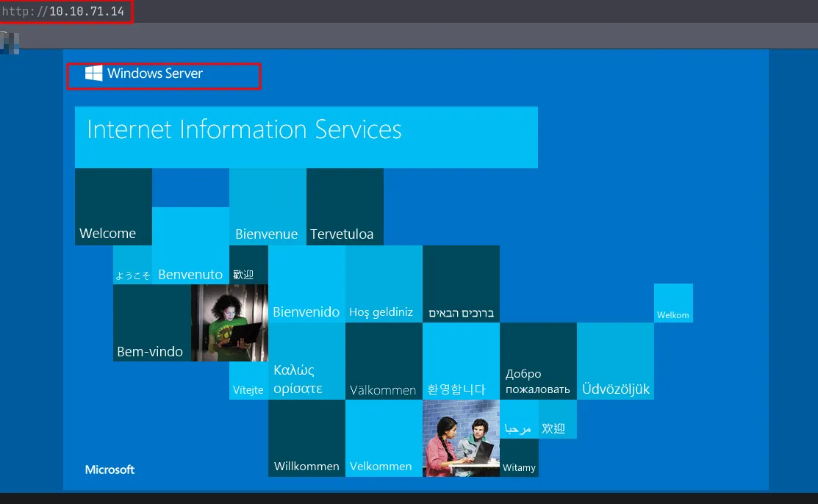The height and width of the screenshot is (504, 818).
Task: Click the Microsoft logo at the bottom
Action: click(110, 469)
